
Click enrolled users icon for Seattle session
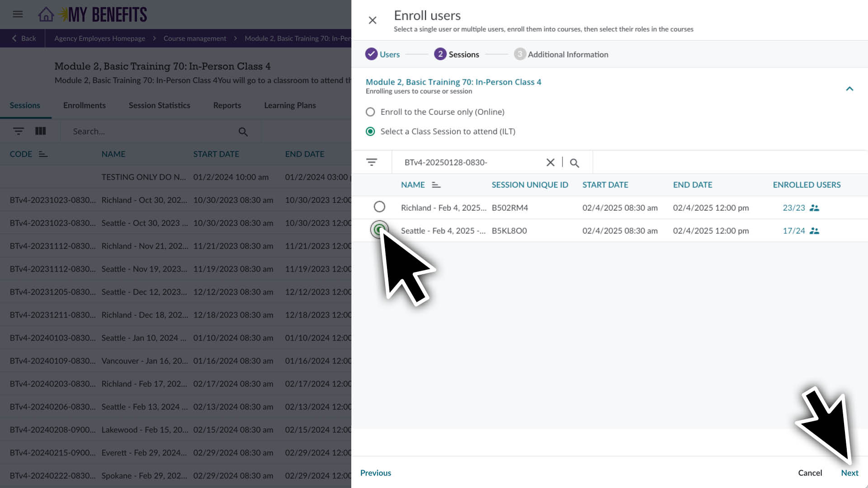click(x=814, y=231)
